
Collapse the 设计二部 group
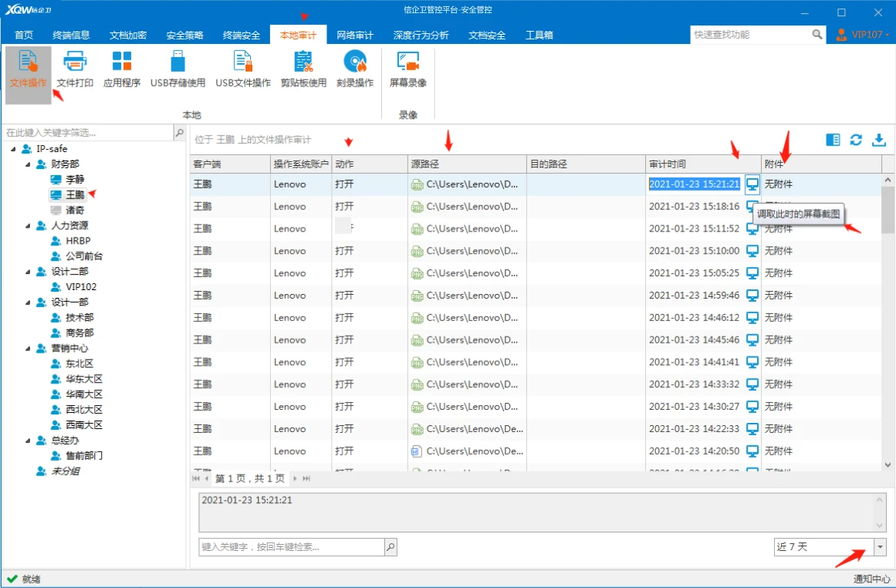(x=28, y=272)
